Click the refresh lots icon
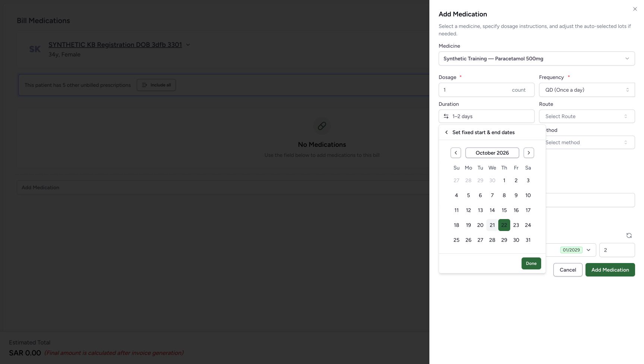 (x=629, y=235)
